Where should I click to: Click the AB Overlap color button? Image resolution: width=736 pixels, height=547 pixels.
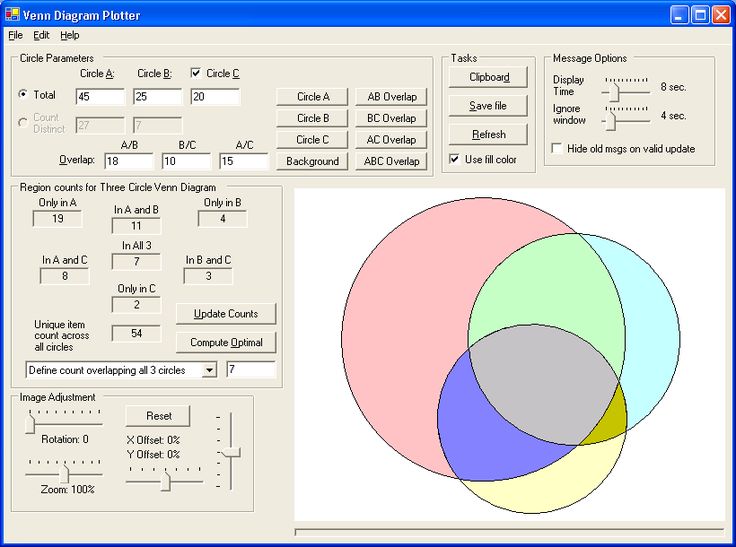click(x=391, y=97)
